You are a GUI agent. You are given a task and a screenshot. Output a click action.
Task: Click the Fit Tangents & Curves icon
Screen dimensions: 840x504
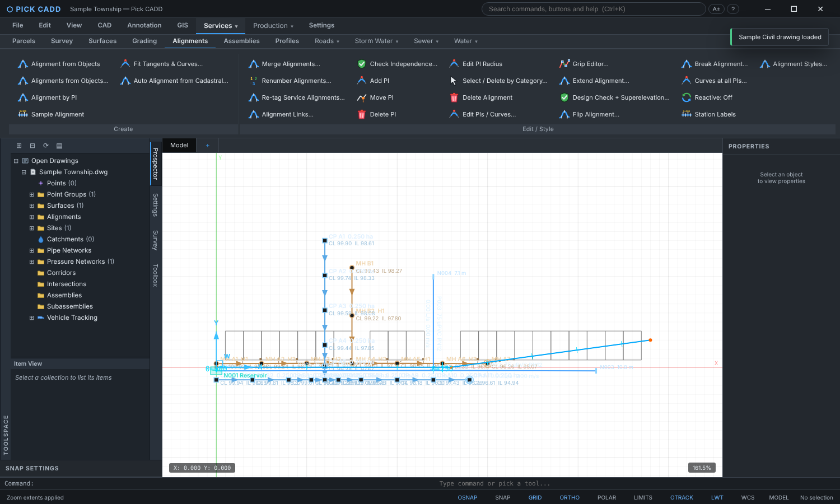(125, 64)
